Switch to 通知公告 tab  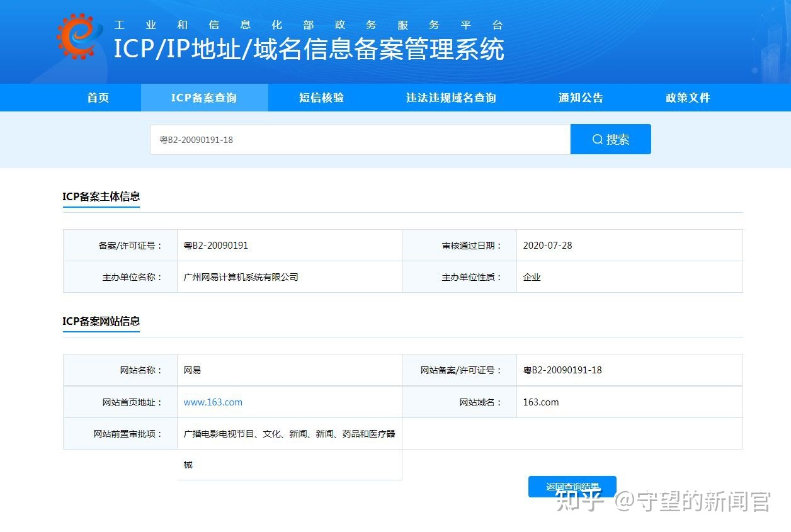tap(581, 98)
